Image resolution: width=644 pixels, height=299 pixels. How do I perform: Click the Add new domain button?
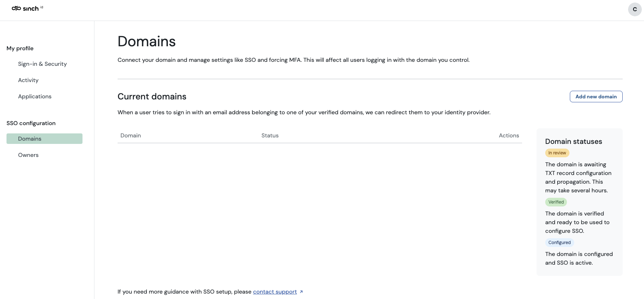pos(596,97)
